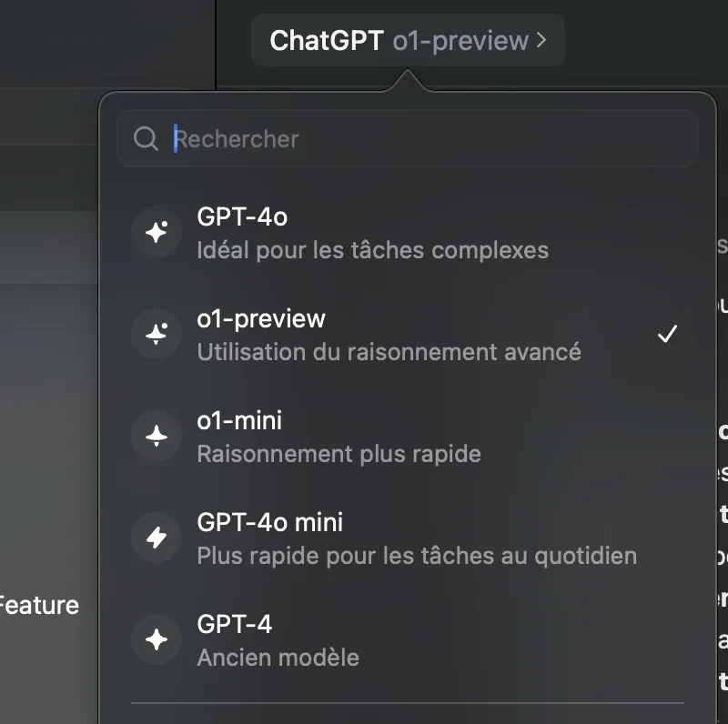The width and height of the screenshot is (728, 724).
Task: Click 'Utilisation du raisonnement avancé' text
Action: (x=389, y=352)
